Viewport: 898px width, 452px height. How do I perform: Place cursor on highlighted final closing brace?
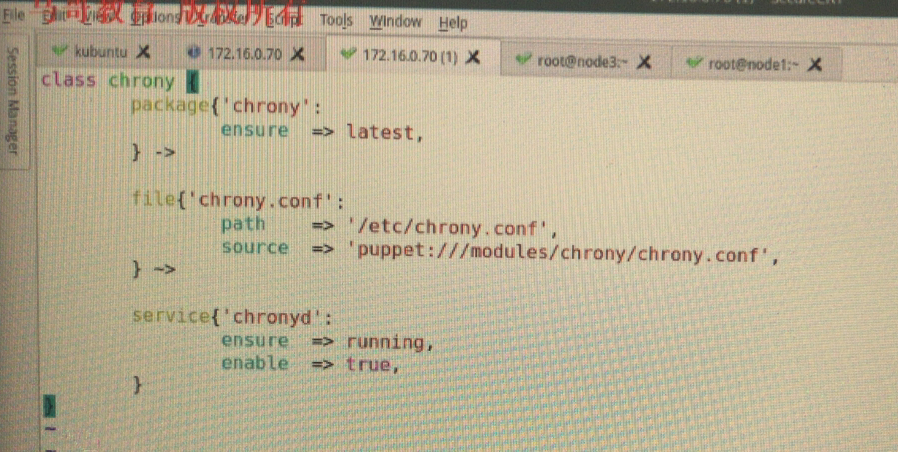pos(51,406)
